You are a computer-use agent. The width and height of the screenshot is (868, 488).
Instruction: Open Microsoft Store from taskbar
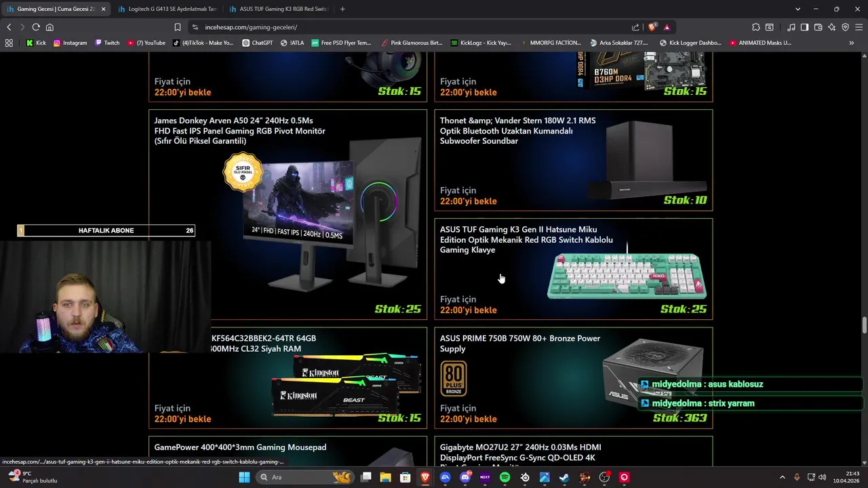(406, 477)
